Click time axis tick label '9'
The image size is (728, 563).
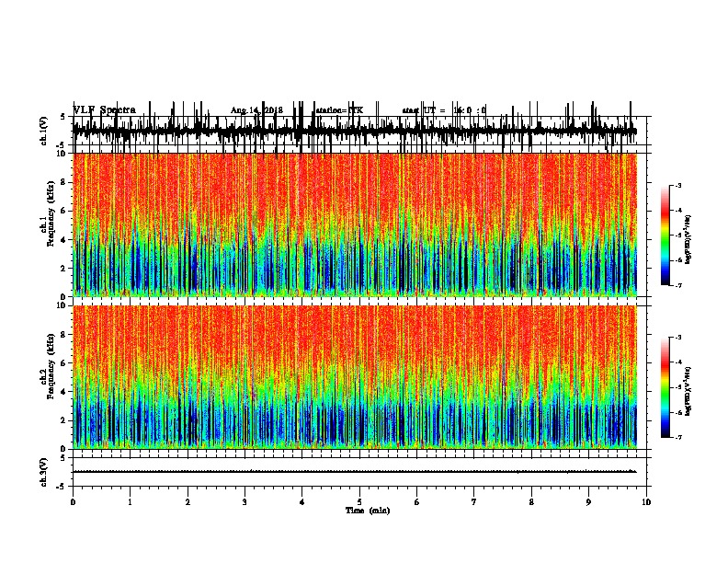[588, 502]
